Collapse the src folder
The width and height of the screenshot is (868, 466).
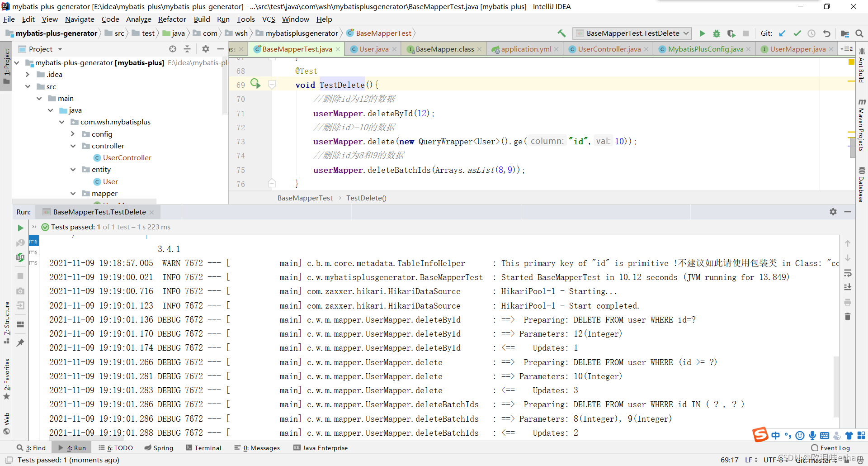pyautogui.click(x=28, y=86)
